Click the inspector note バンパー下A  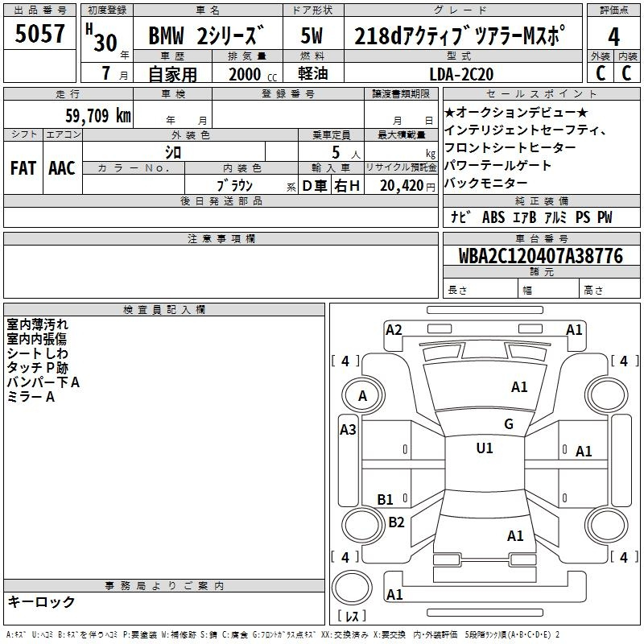tap(43, 382)
